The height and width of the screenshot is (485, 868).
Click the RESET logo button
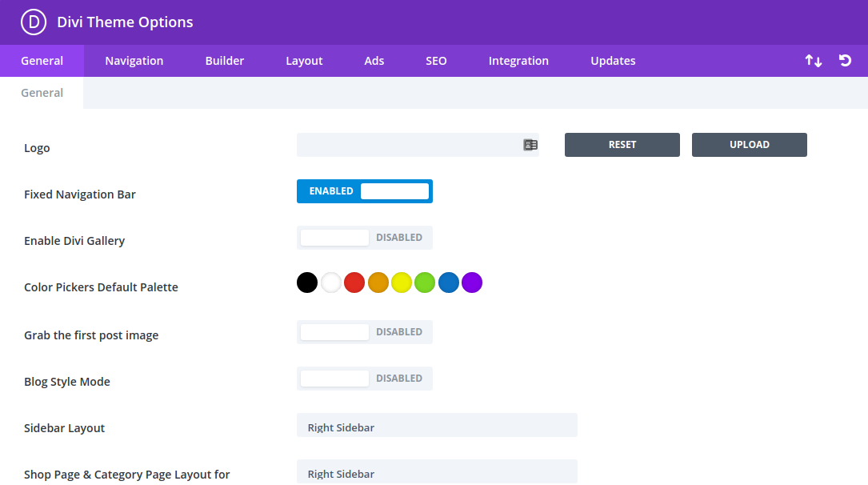(622, 145)
